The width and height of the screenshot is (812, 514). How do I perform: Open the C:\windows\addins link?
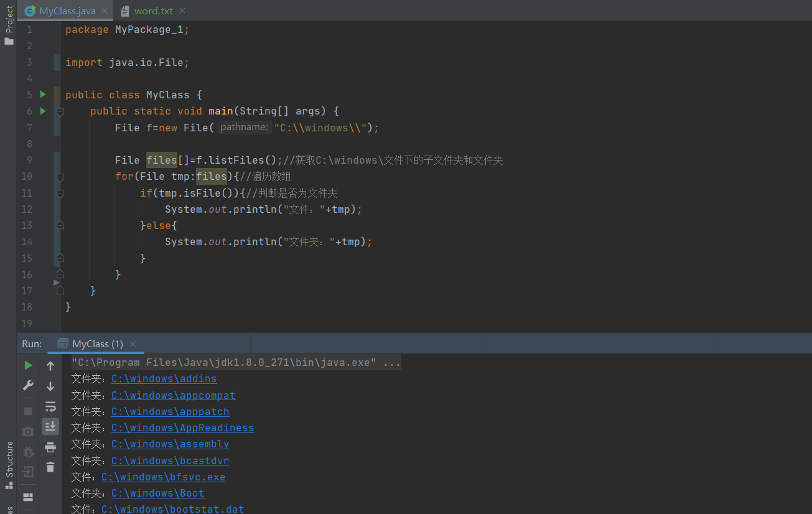[164, 379]
